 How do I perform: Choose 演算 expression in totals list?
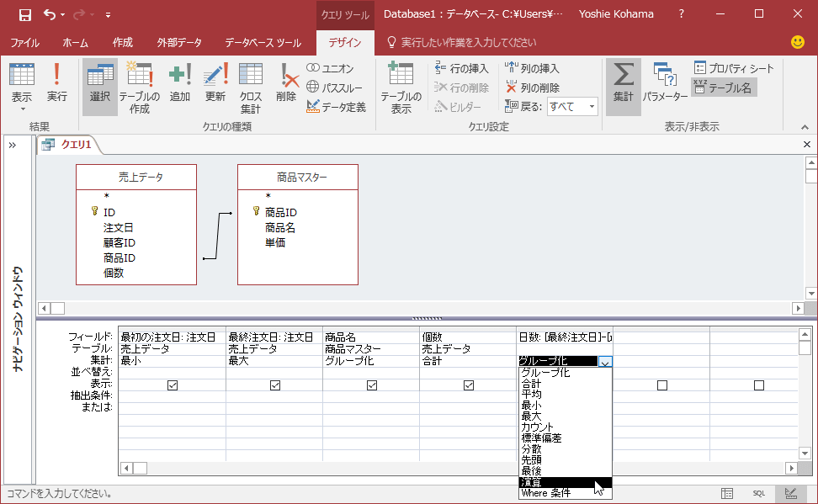coord(565,483)
